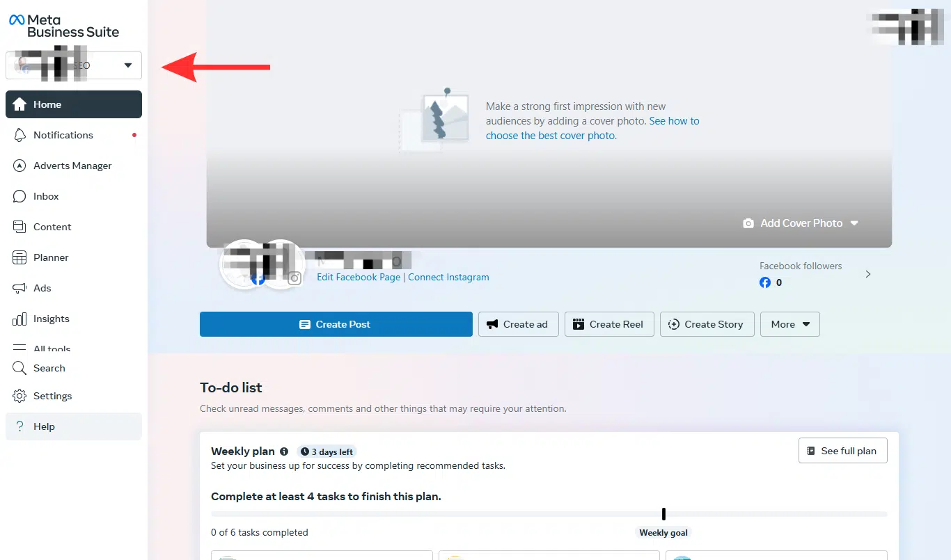This screenshot has height=560, width=951.
Task: Click the Instagram badge on profile picture
Action: coord(295,278)
